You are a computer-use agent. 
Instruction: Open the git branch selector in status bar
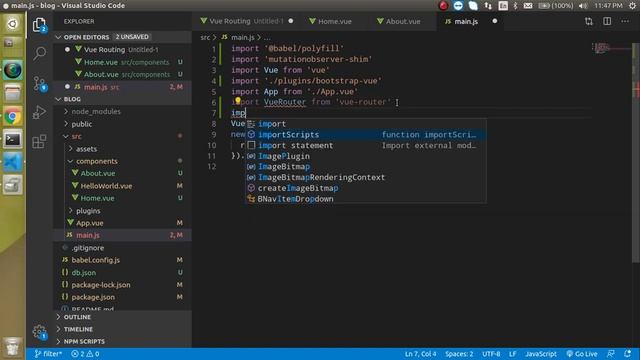click(48, 354)
